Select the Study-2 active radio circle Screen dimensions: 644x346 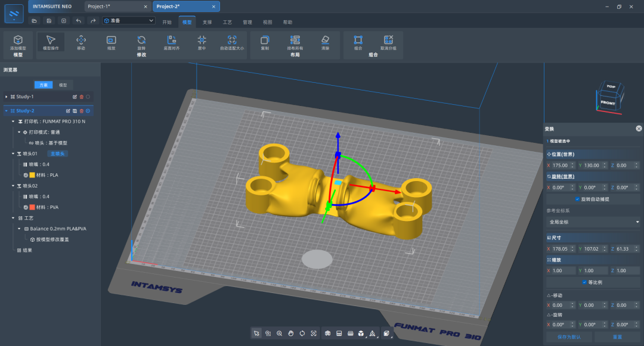point(88,111)
